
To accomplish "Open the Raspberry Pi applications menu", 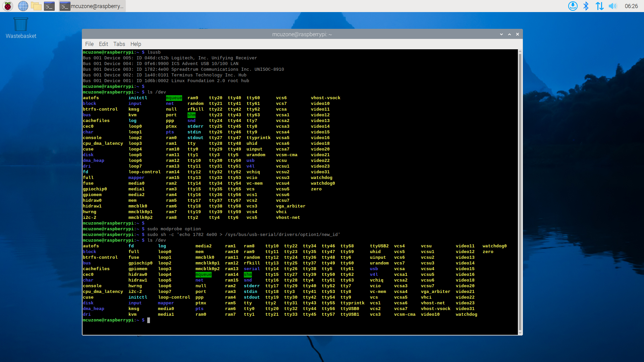I will [8, 6].
